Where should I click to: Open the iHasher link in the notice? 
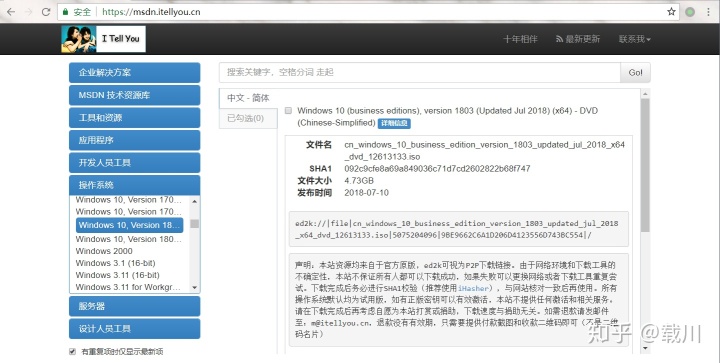pos(473,288)
